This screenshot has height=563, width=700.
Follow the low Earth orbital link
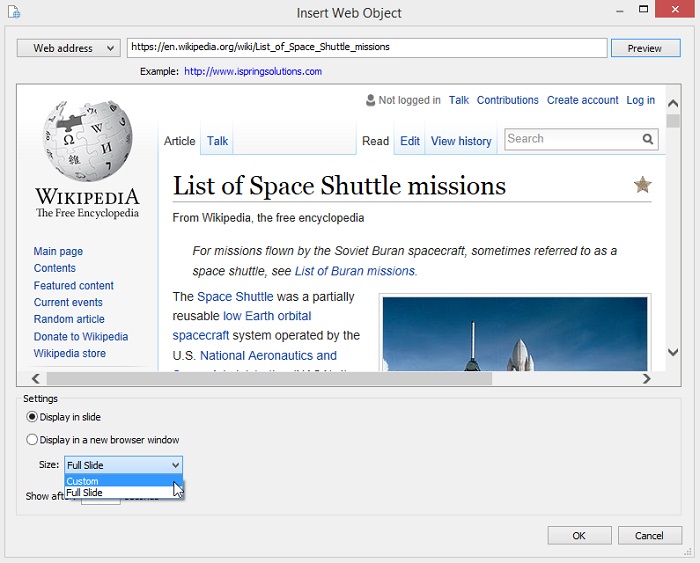(267, 316)
